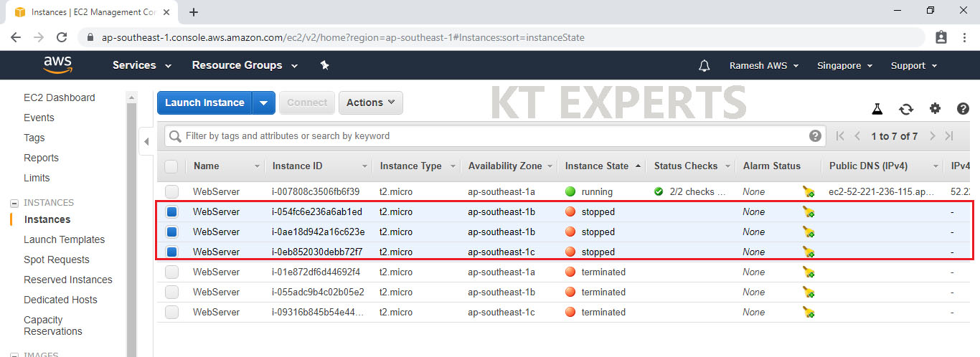
Task: Toggle the select-all header checkbox
Action: [x=171, y=166]
